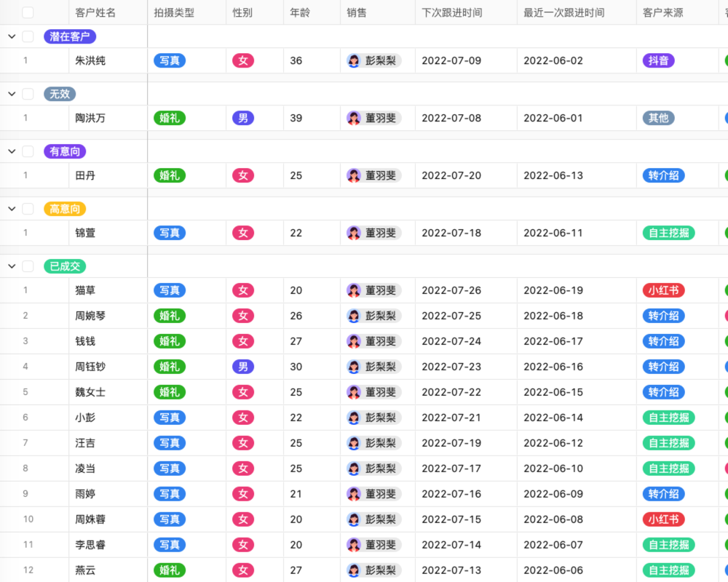Collapse the 无效 group
Image resolution: width=728 pixels, height=582 pixels.
point(11,93)
